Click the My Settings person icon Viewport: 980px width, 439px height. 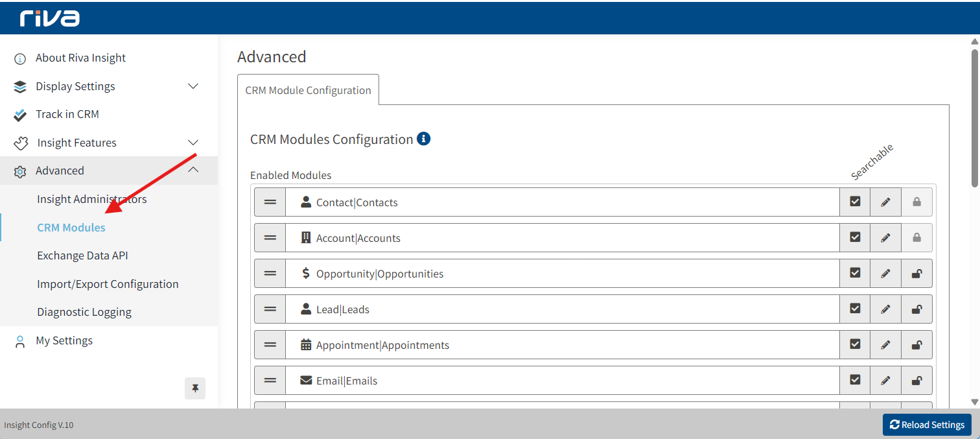[20, 342]
